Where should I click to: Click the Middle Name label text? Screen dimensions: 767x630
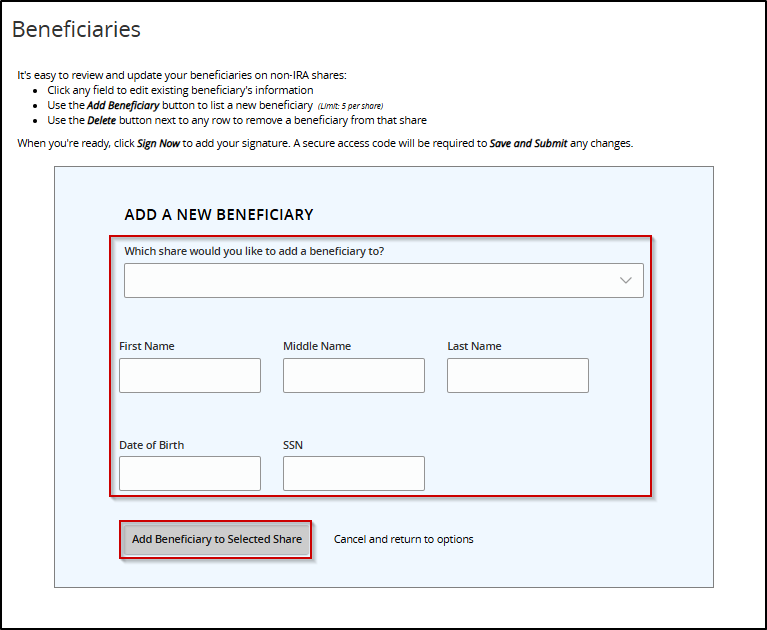pyautogui.click(x=317, y=346)
